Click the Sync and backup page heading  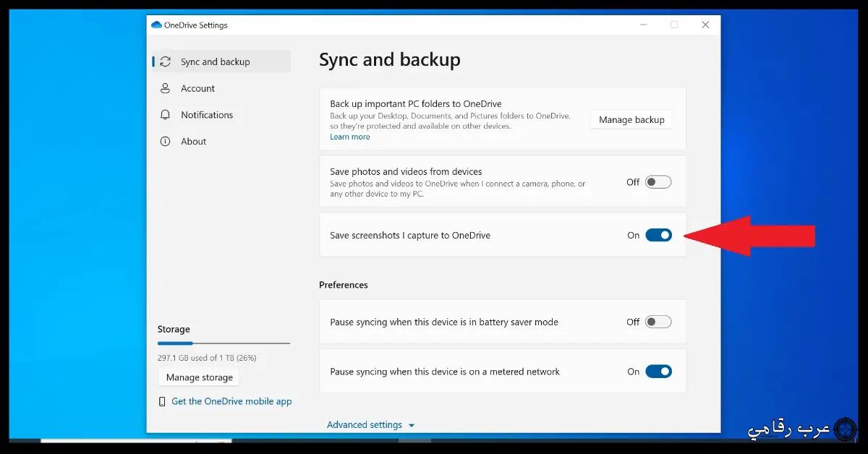pos(390,59)
